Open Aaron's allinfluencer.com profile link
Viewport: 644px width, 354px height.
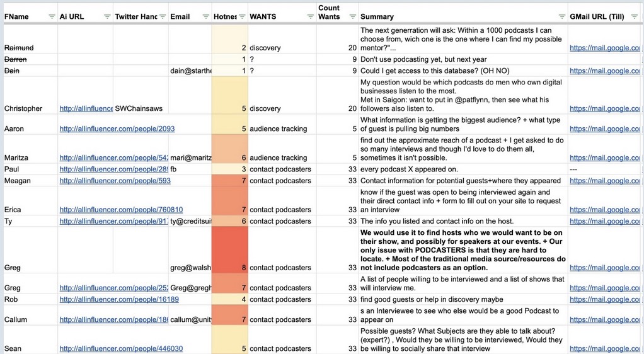coord(117,128)
